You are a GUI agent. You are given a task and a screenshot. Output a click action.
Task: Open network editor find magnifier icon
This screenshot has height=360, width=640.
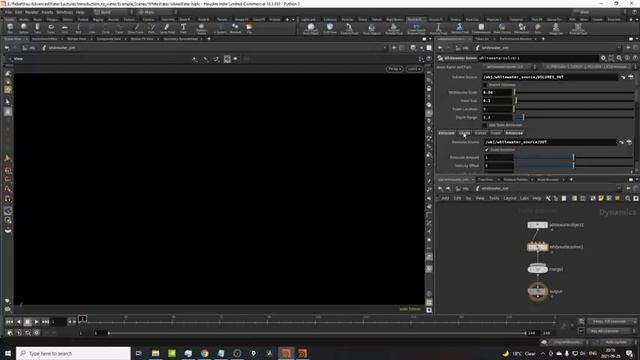tap(628, 198)
